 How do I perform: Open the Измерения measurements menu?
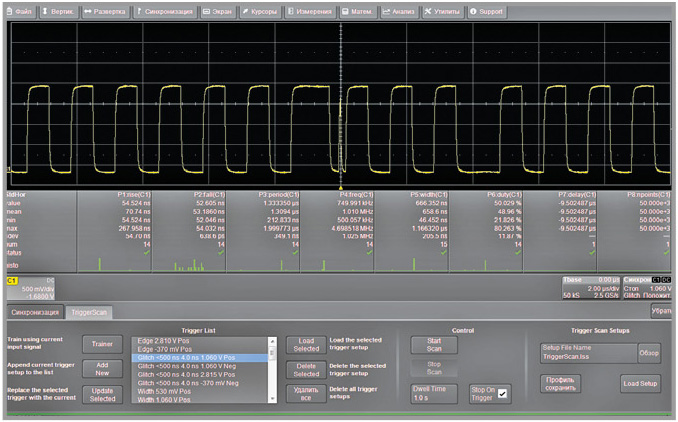tap(312, 10)
